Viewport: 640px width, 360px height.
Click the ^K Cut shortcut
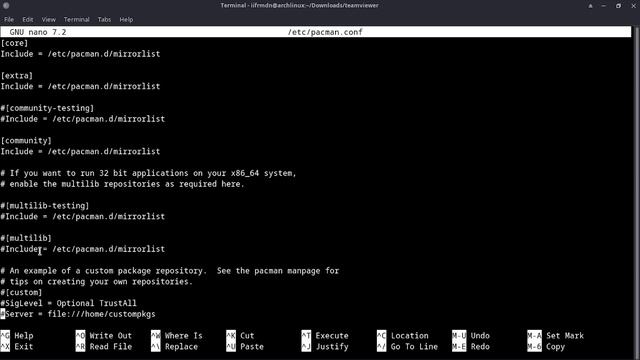pos(240,336)
